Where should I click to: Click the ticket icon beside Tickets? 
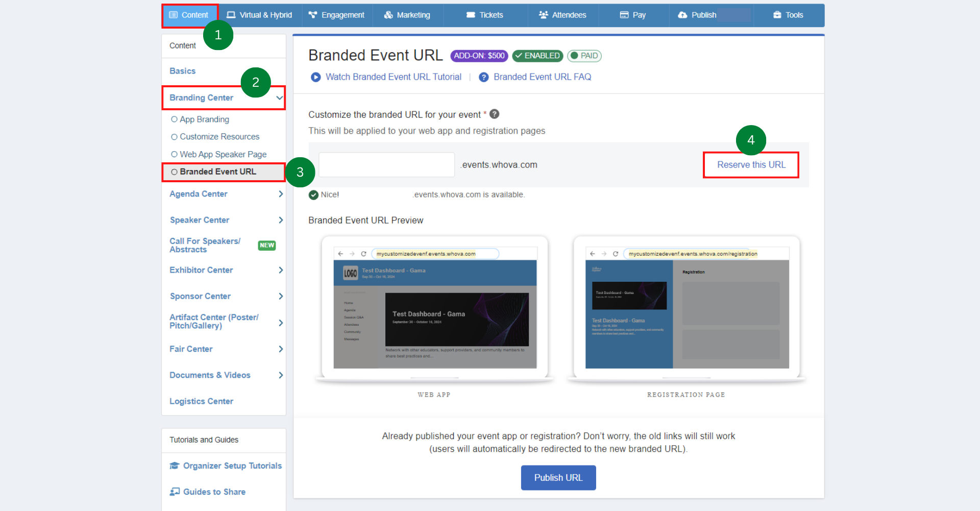471,15
